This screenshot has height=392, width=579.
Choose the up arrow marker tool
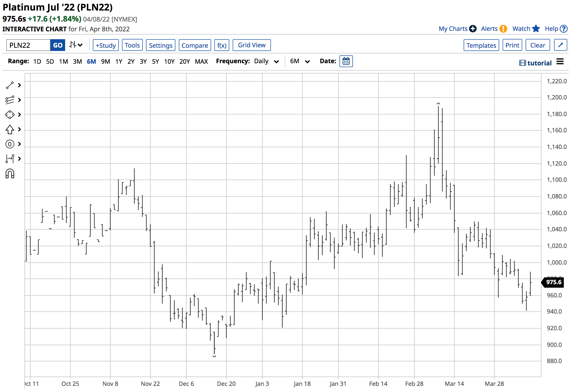point(10,130)
